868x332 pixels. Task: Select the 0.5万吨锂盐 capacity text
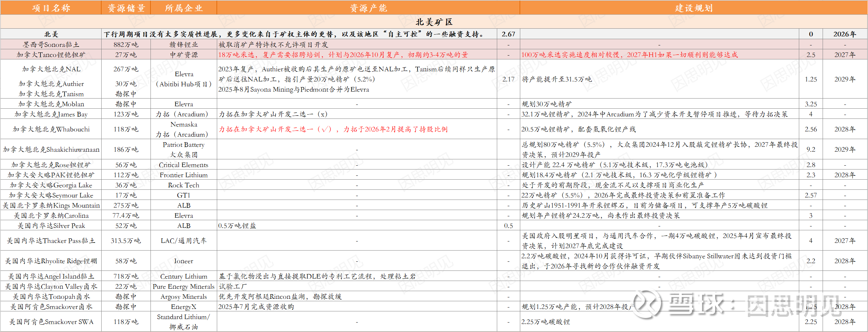[x=237, y=225]
